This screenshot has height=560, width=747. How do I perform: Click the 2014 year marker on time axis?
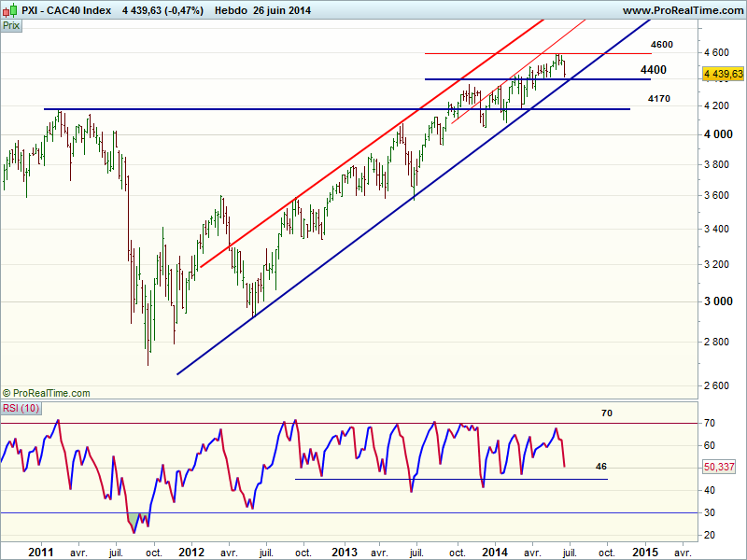pos(496,552)
